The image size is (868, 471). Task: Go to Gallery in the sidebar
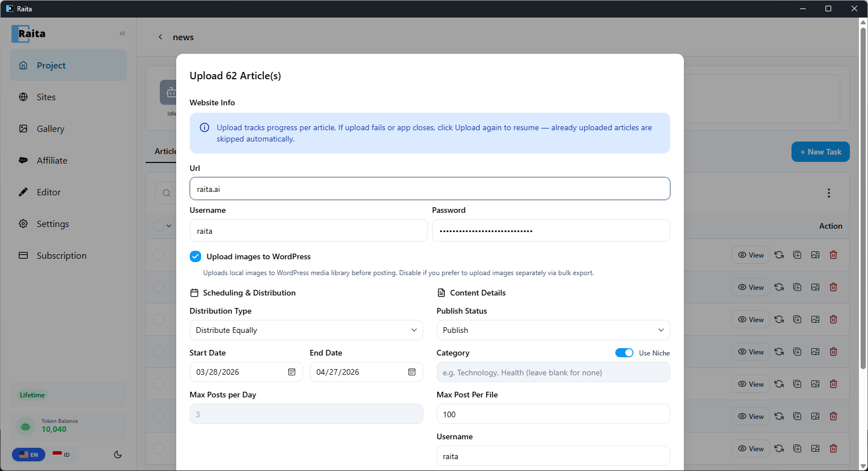click(x=68, y=129)
